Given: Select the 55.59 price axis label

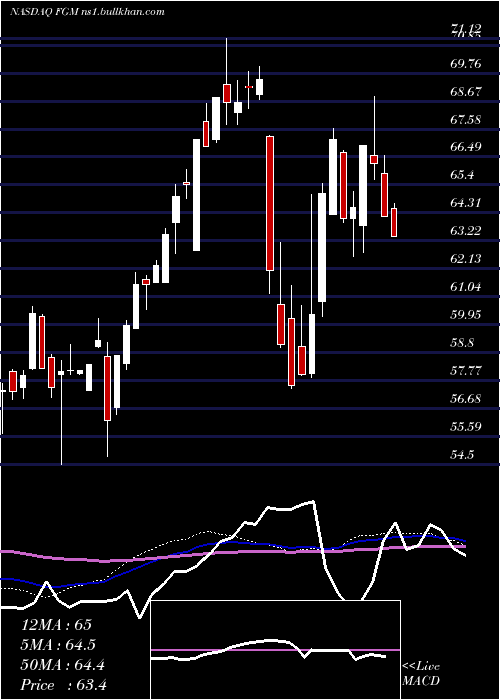Looking at the screenshot, I should (x=466, y=426).
